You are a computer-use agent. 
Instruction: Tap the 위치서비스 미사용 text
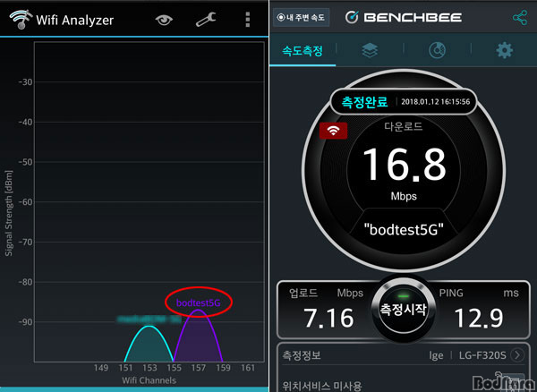tap(322, 386)
